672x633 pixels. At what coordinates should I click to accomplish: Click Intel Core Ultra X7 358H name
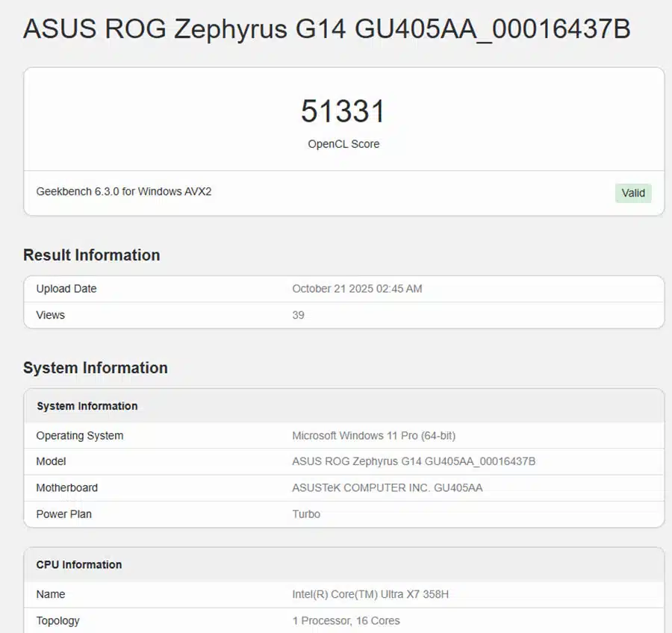370,594
